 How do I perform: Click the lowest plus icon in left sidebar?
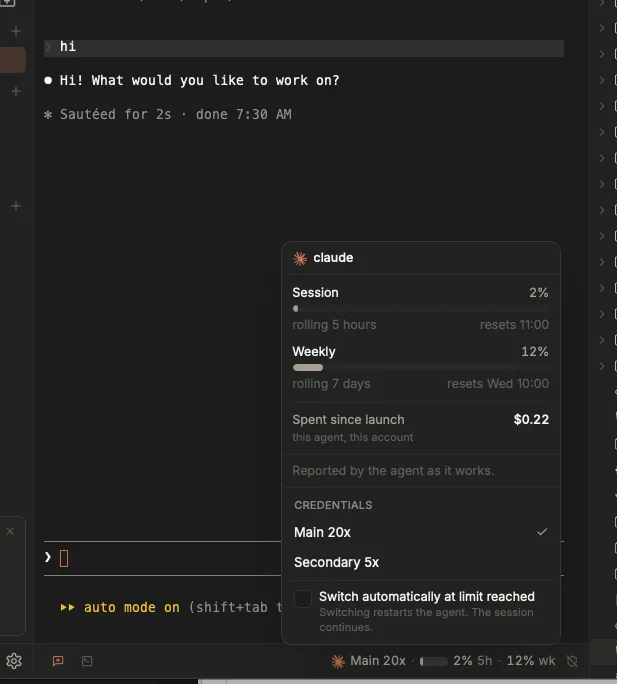16,206
